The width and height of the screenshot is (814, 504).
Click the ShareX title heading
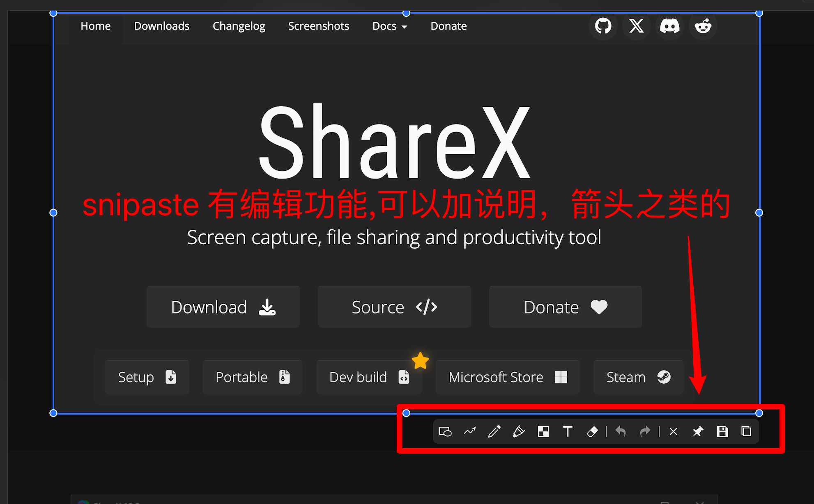coord(394,142)
